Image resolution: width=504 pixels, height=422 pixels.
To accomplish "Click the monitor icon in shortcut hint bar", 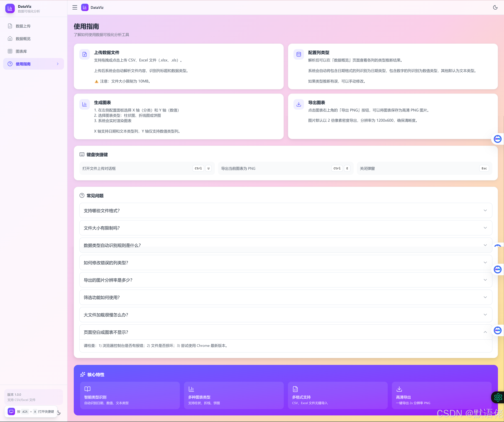I will coord(11,411).
